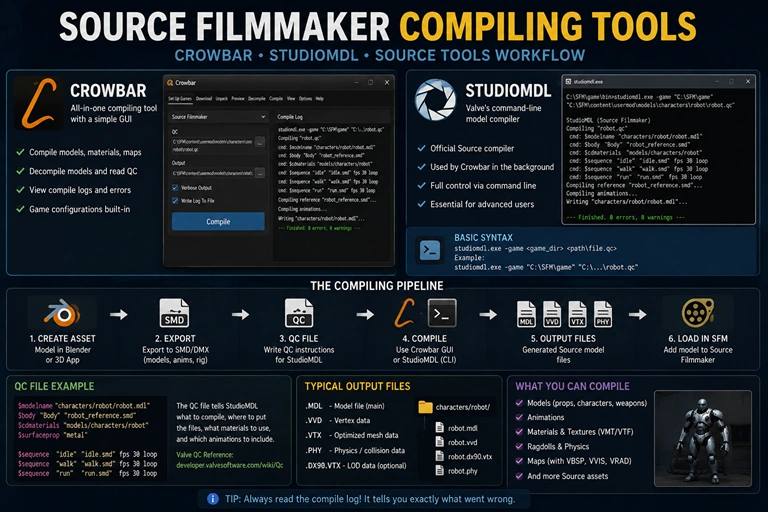Click the checkmark beside Official Source compiler
This screenshot has width=768, height=512.
coord(421,148)
